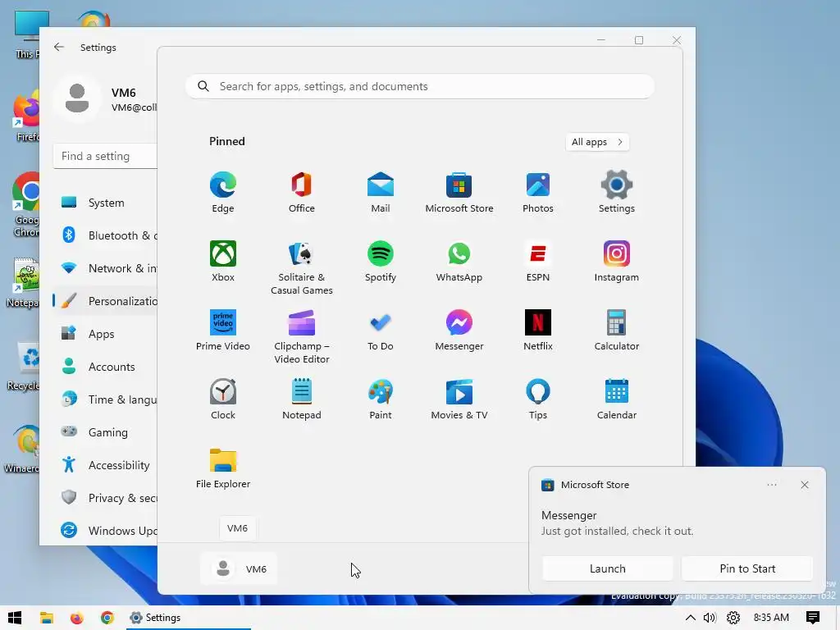Launch the pinned Calculator app
Screen dimensions: 840x630
[x=617, y=331]
